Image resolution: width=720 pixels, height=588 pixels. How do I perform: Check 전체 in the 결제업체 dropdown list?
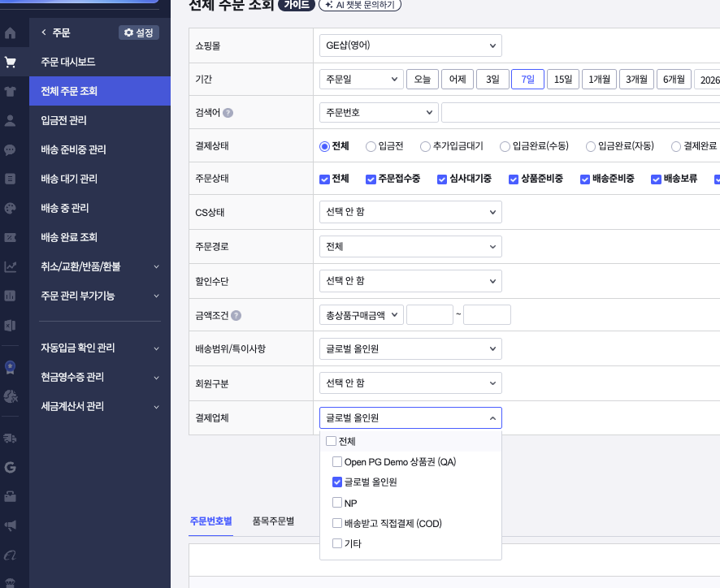tap(331, 441)
